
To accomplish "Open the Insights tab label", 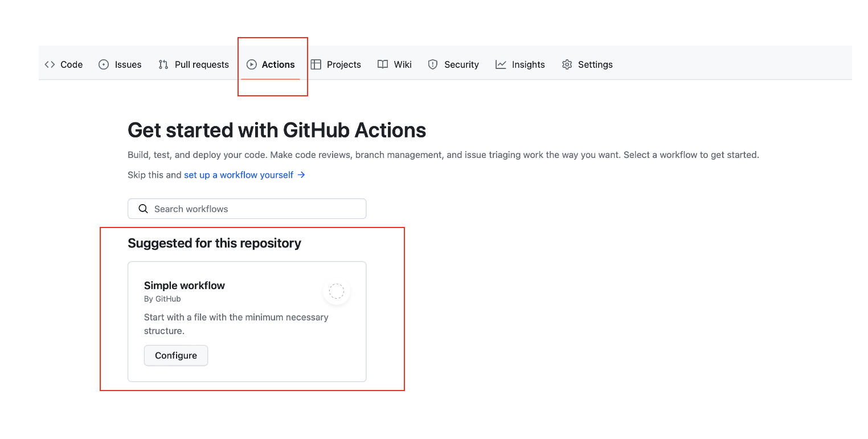I will 529,64.
